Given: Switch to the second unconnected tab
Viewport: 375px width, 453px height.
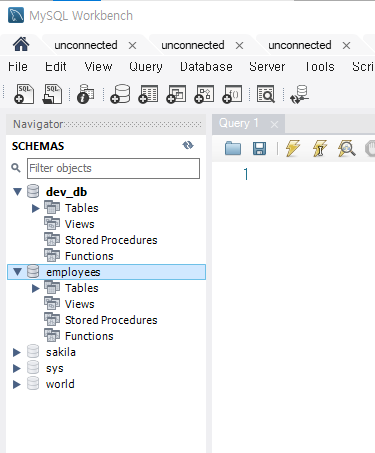Looking at the screenshot, I should coord(193,45).
